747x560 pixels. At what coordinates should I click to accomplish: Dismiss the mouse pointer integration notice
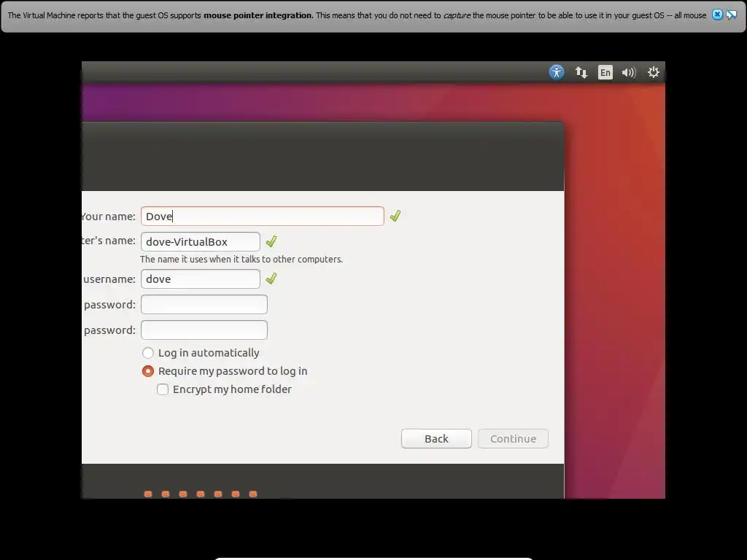coord(717,15)
